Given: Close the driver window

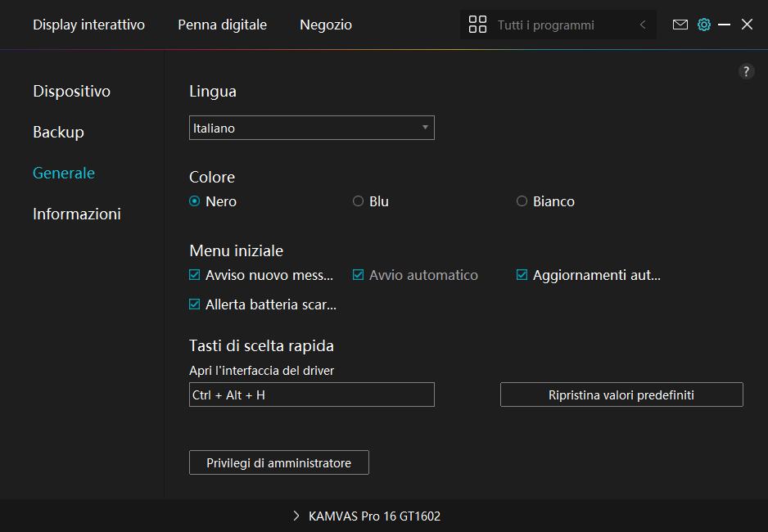Looking at the screenshot, I should 747,25.
